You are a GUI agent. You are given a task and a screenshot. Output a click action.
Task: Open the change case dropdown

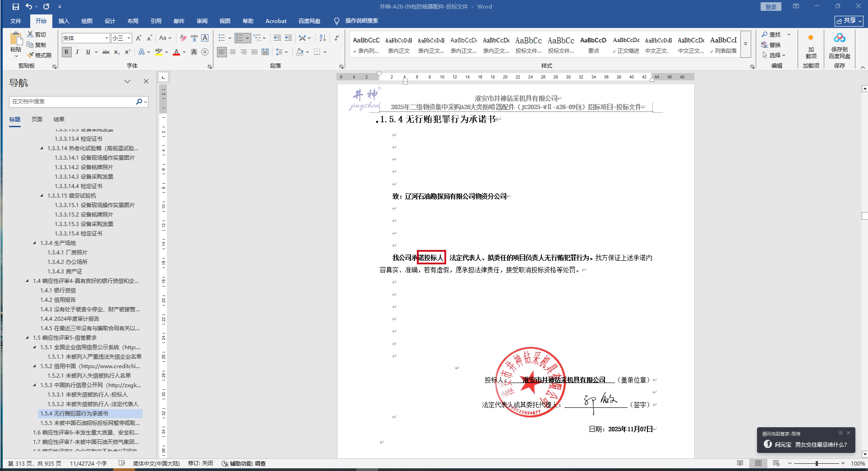click(x=165, y=38)
